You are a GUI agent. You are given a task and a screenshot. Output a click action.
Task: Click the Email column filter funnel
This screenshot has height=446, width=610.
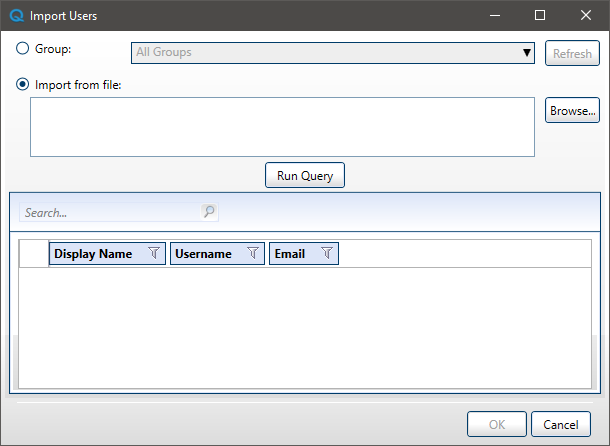click(x=327, y=254)
